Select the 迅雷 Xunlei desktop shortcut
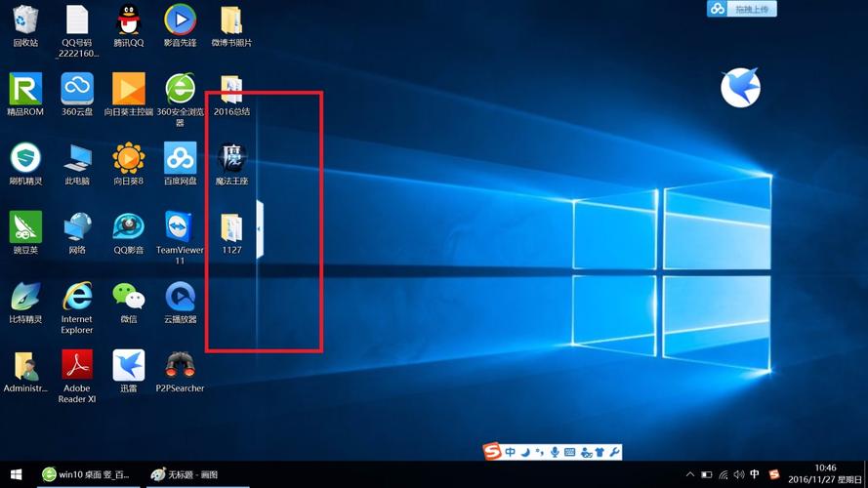The image size is (868, 488). 129,371
